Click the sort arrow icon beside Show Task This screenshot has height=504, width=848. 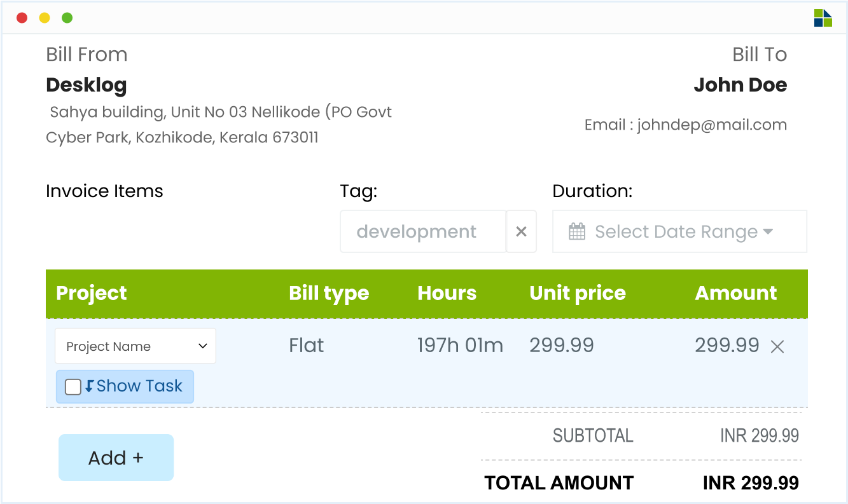[89, 386]
